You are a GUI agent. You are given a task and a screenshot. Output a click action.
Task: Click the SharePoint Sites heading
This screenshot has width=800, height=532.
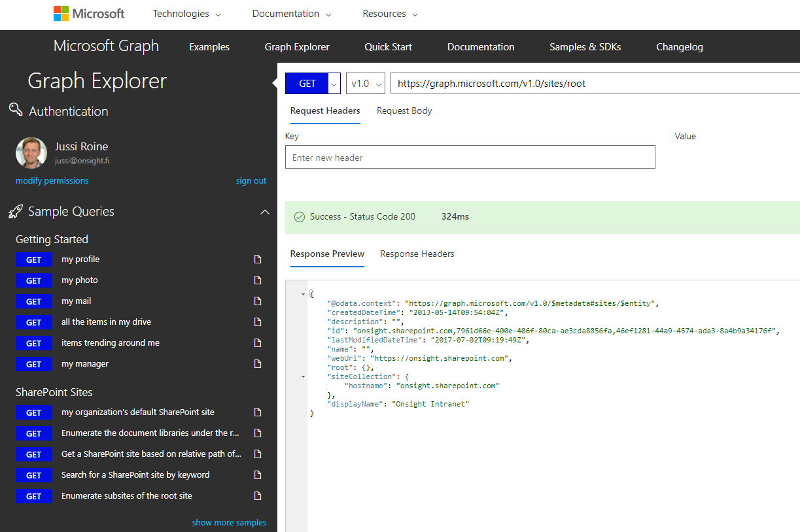pos(54,392)
